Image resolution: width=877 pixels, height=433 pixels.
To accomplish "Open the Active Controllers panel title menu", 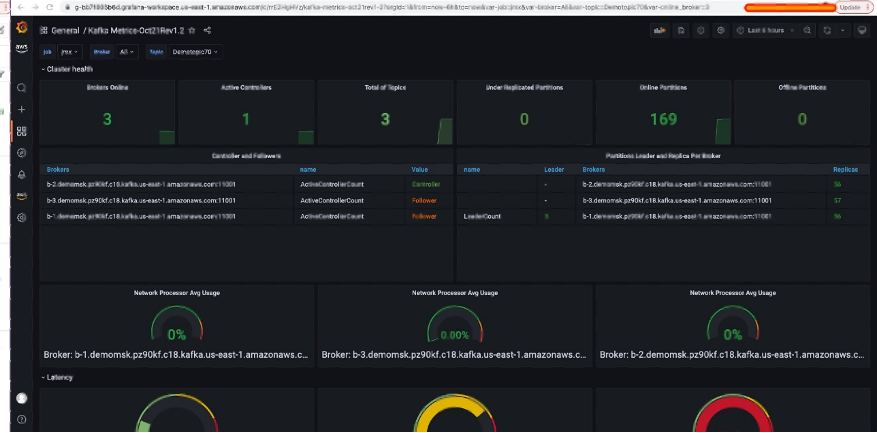I will coord(246,88).
